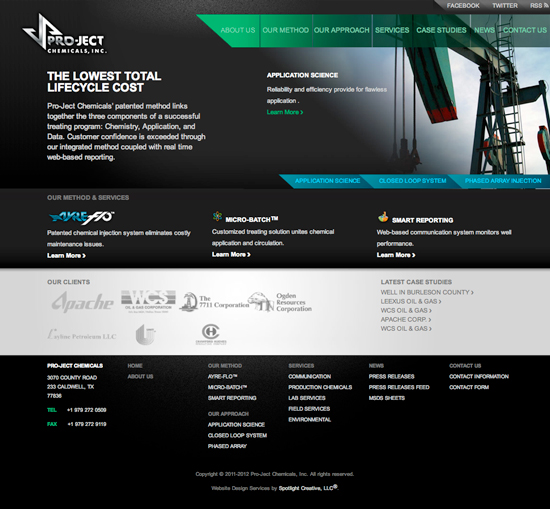Screen dimensions: 550x509
Task: Open Services in main navigation
Action: (x=392, y=30)
